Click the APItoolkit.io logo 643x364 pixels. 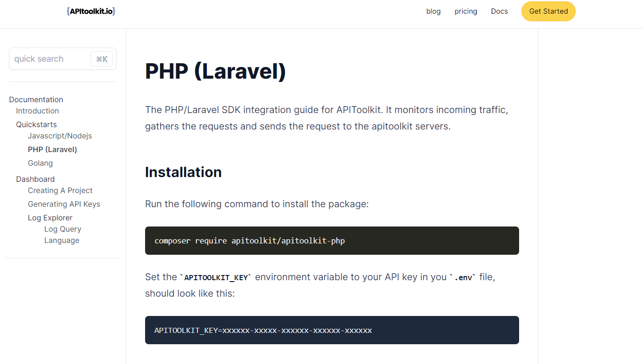(91, 11)
